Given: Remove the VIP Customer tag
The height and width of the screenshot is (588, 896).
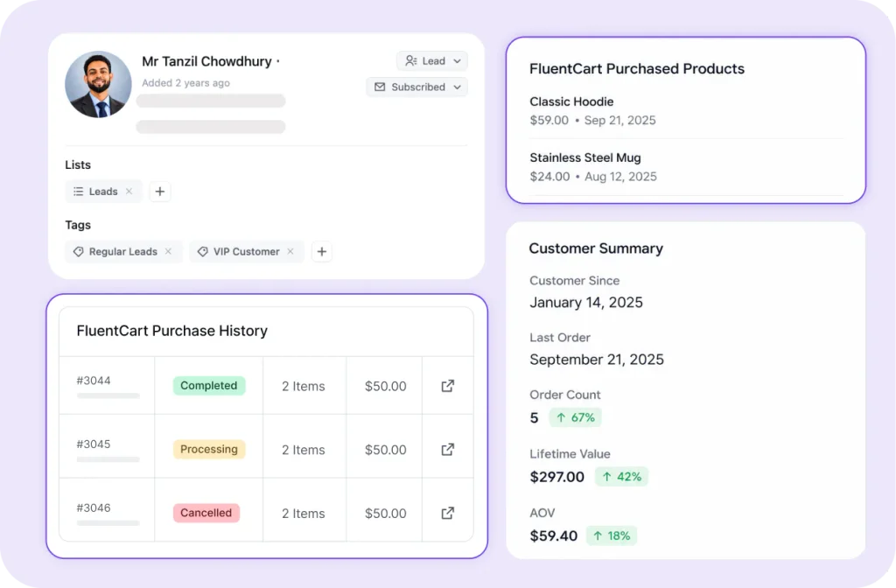Looking at the screenshot, I should (x=290, y=251).
